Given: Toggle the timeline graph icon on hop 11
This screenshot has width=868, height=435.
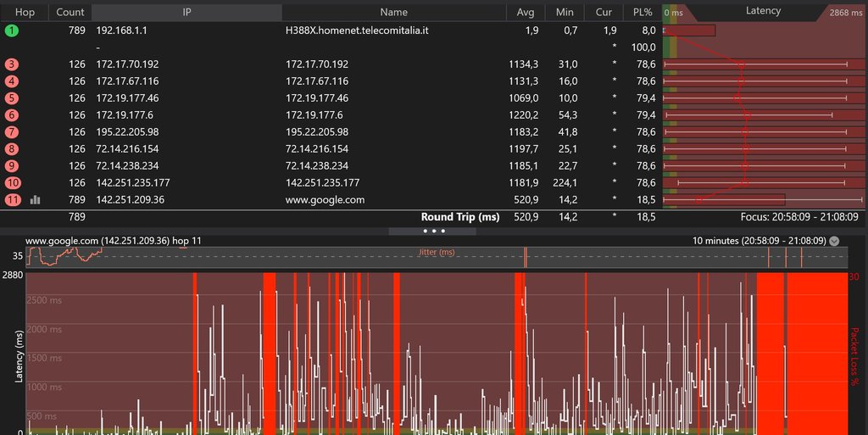Looking at the screenshot, I should tap(36, 200).
